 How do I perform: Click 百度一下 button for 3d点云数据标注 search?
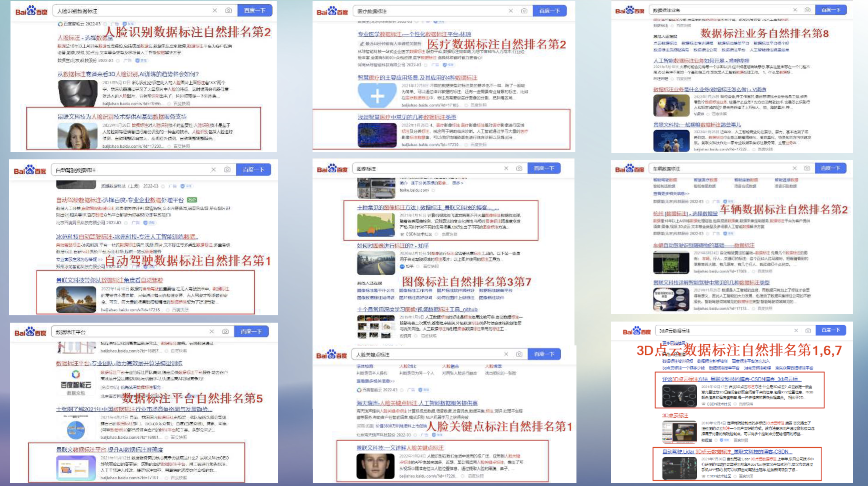click(x=831, y=330)
